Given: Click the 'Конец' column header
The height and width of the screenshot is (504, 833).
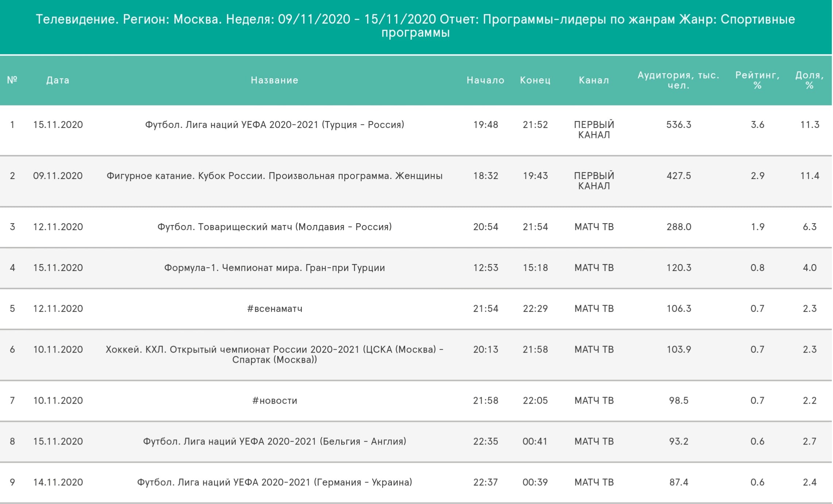Looking at the screenshot, I should click(x=535, y=80).
